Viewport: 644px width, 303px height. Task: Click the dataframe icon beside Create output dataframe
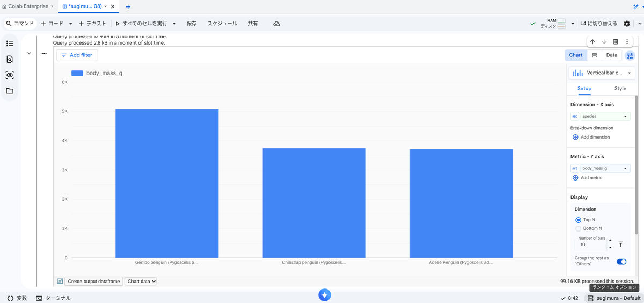click(x=60, y=281)
